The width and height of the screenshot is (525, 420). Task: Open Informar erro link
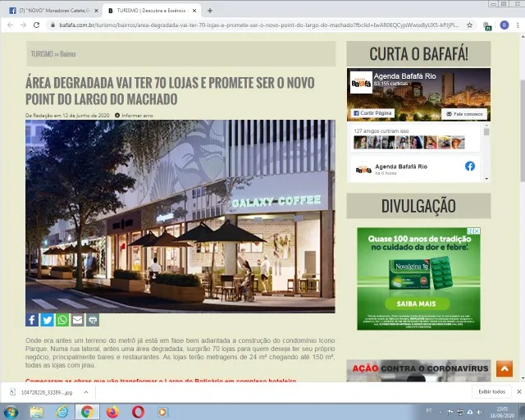[x=134, y=115]
